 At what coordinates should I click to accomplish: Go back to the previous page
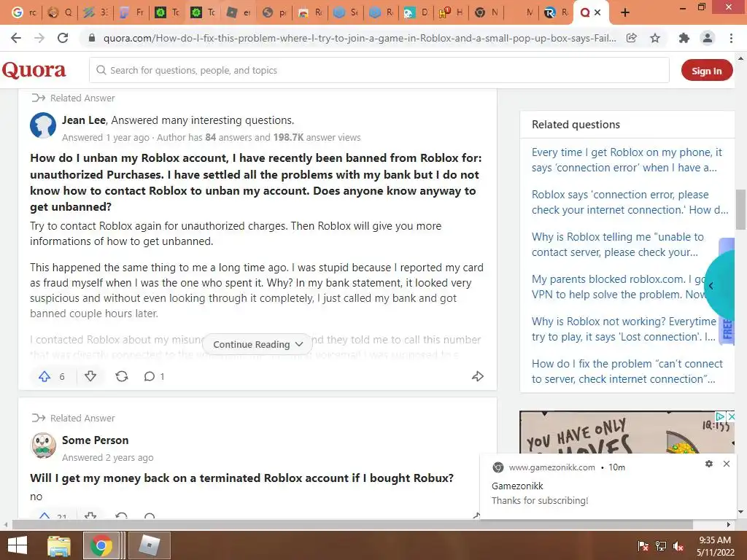pyautogui.click(x=16, y=38)
